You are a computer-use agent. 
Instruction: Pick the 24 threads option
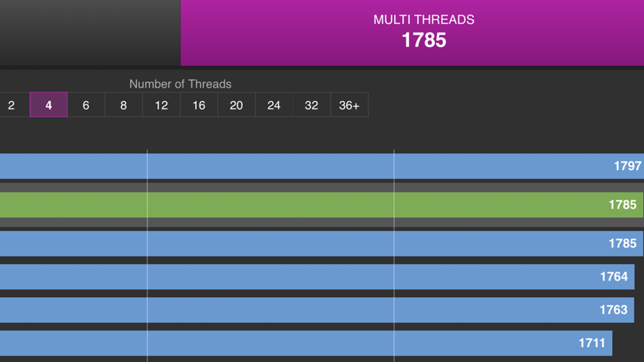(274, 105)
